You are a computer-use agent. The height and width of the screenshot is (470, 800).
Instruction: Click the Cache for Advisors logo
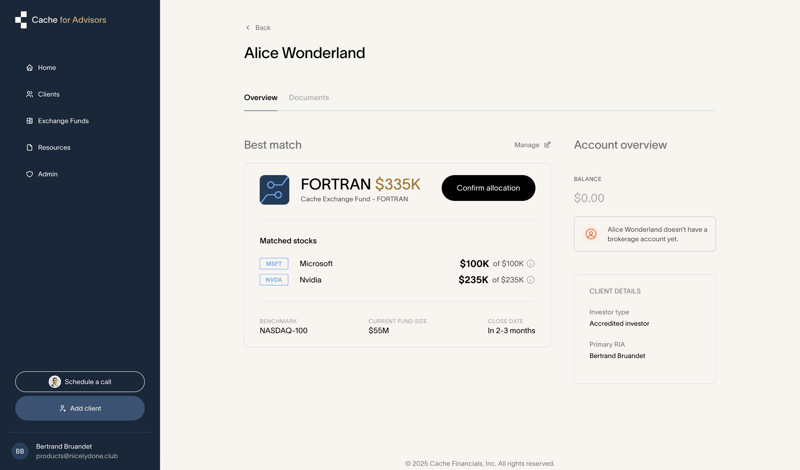click(60, 20)
